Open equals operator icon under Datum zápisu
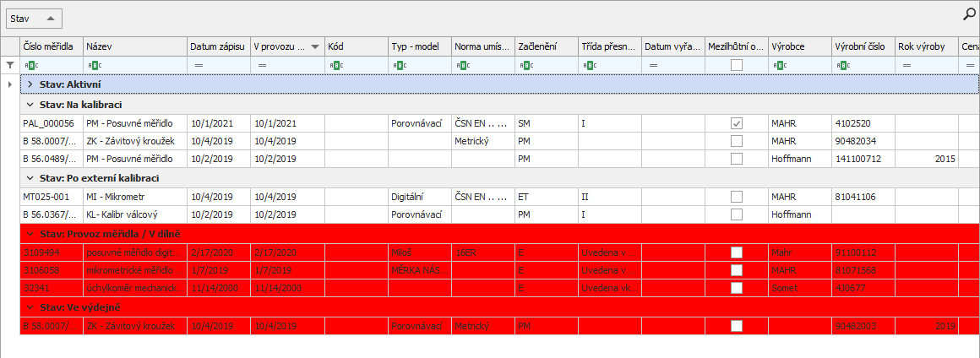The width and height of the screenshot is (980, 358). tap(199, 65)
